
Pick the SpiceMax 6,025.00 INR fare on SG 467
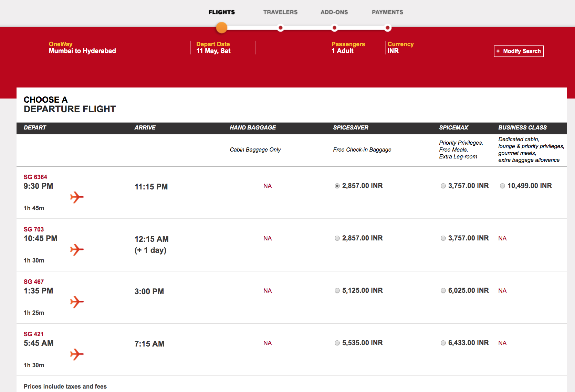click(443, 290)
